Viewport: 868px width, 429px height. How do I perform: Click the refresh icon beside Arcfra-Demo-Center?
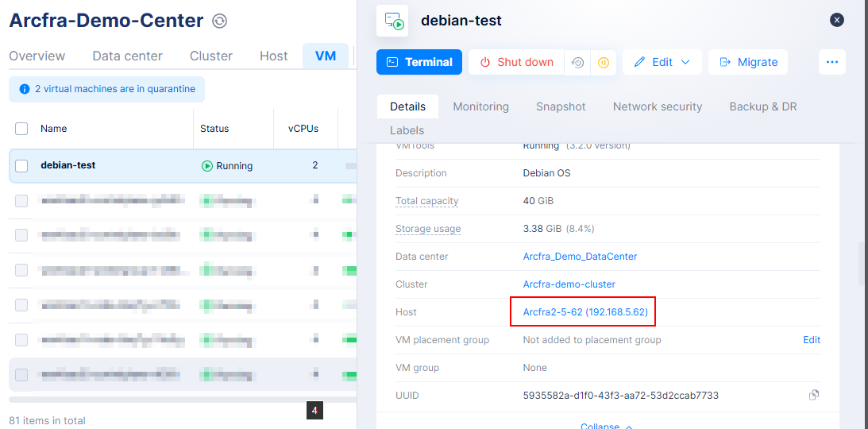coord(220,21)
